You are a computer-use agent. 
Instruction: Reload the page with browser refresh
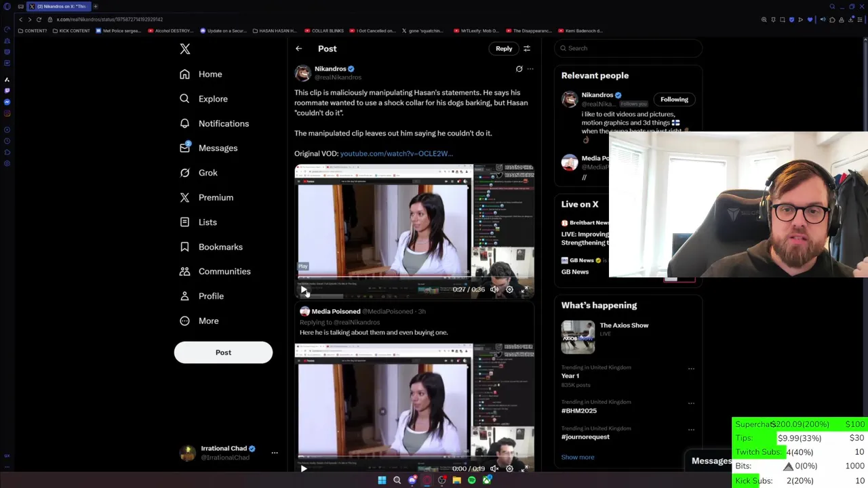click(39, 20)
